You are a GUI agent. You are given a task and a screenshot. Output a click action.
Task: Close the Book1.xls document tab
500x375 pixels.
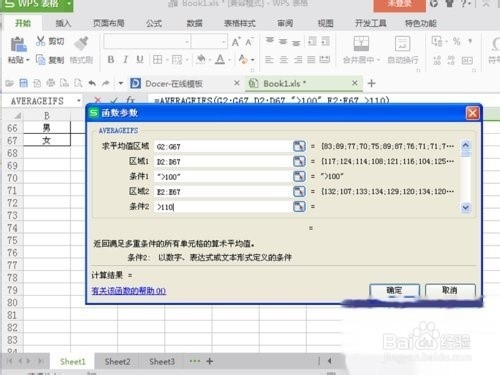click(355, 83)
